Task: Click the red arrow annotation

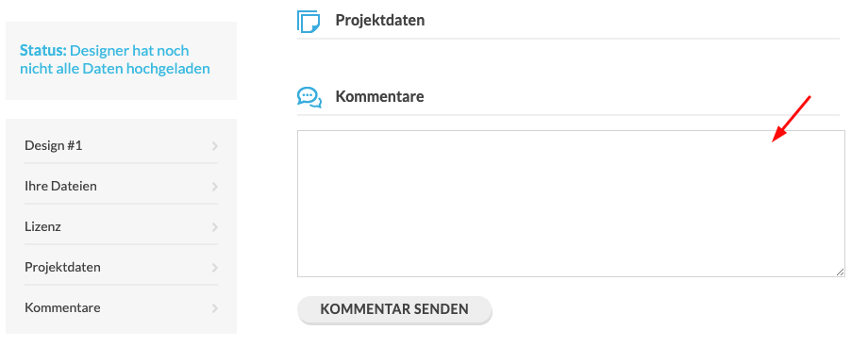Action: 791,119
